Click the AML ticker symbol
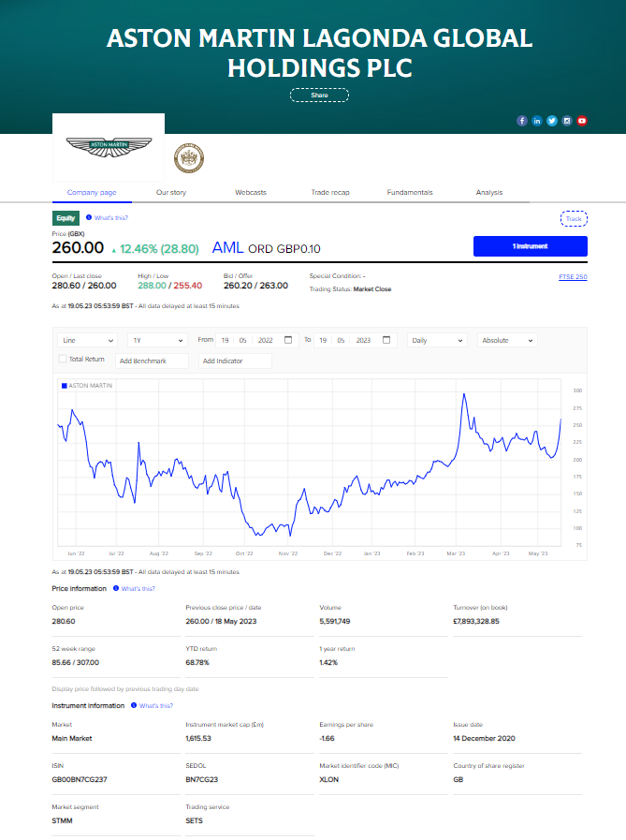The width and height of the screenshot is (626, 840). tap(227, 247)
